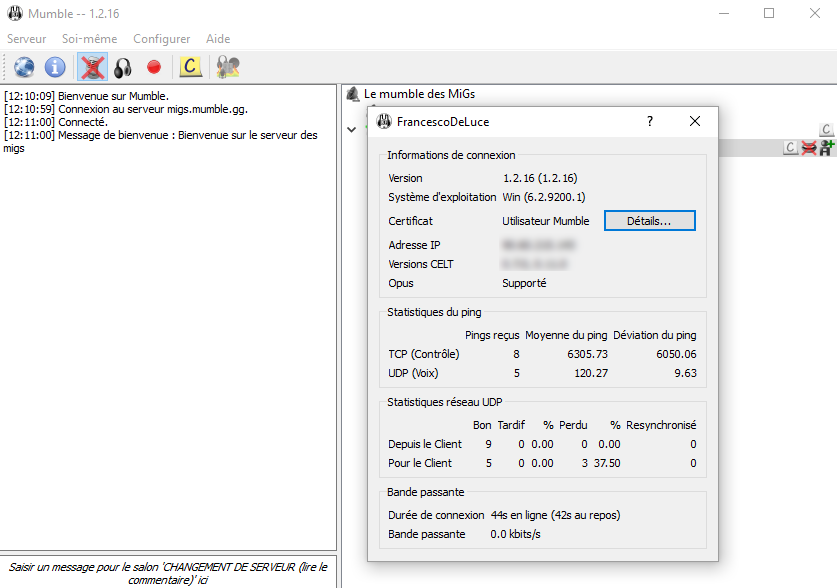Toggle the microphone mute toolbar icon
This screenshot has height=588, width=837.
coord(92,67)
